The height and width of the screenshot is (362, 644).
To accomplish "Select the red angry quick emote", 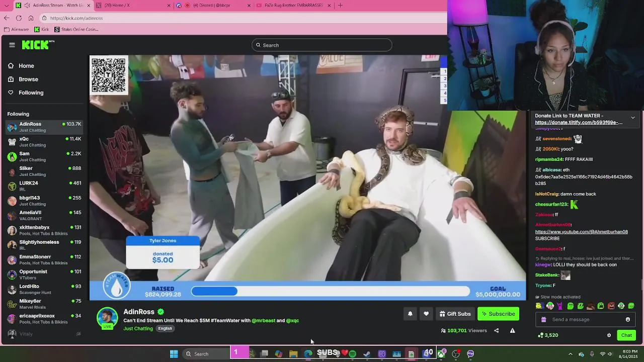I will pos(611,306).
